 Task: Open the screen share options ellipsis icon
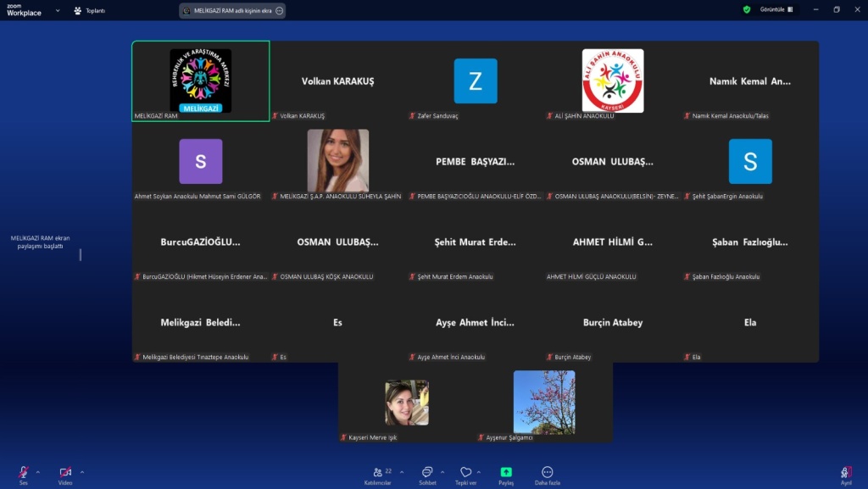279,11
